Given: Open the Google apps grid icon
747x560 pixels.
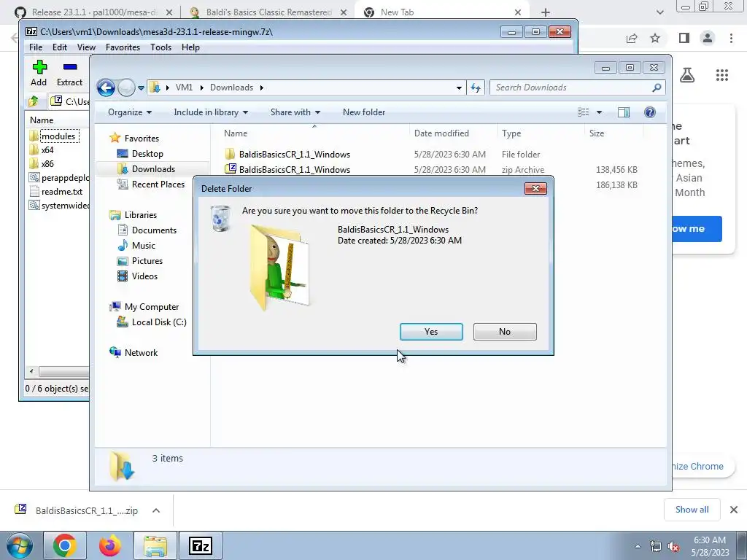Looking at the screenshot, I should click(722, 75).
